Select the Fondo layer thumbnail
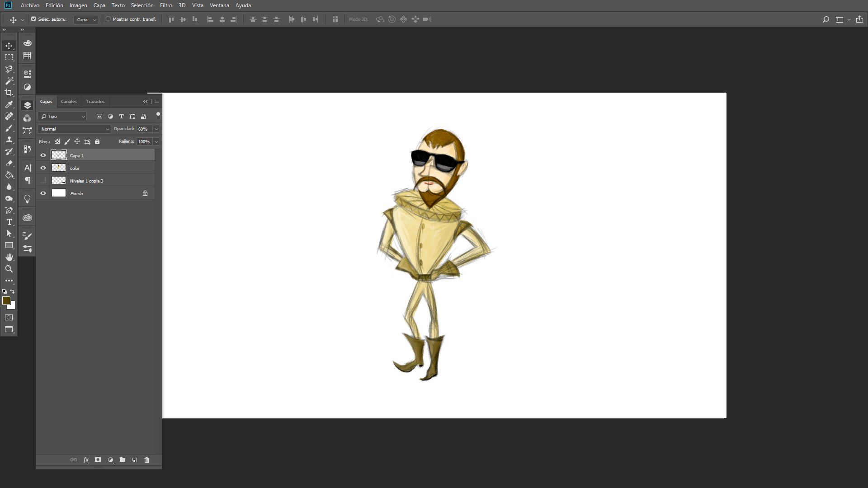Image resolution: width=868 pixels, height=488 pixels. click(59, 193)
